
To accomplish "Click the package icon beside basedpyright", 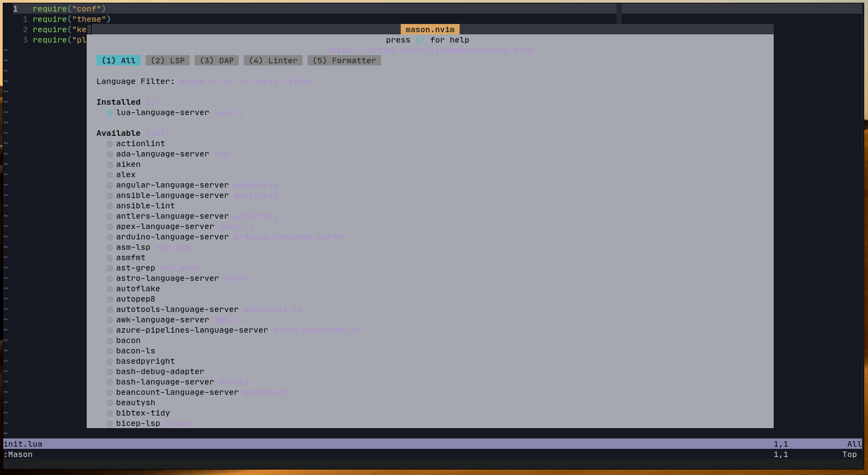I will [x=110, y=362].
